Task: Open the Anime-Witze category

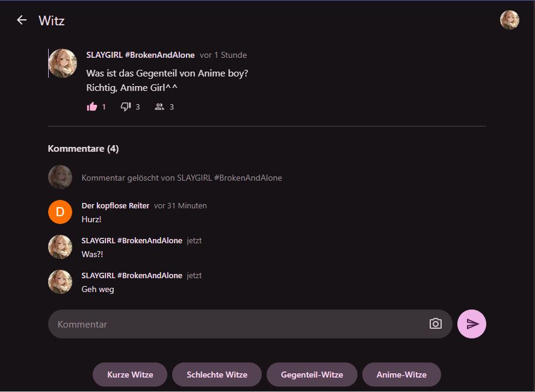Action: [401, 375]
